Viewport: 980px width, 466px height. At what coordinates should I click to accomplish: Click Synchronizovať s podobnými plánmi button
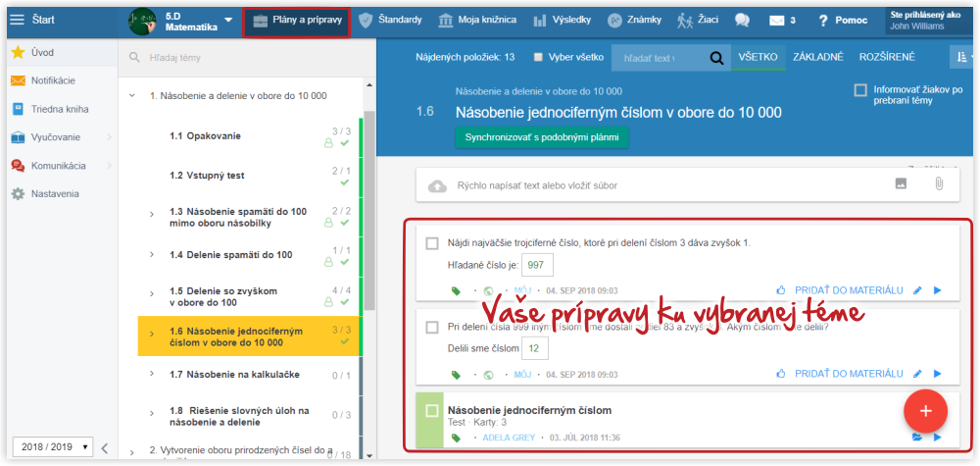(542, 137)
